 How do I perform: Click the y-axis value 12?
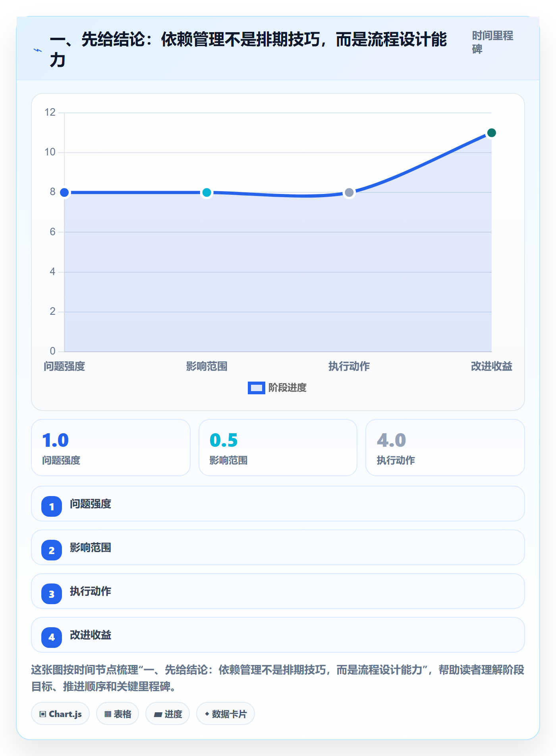click(50, 112)
